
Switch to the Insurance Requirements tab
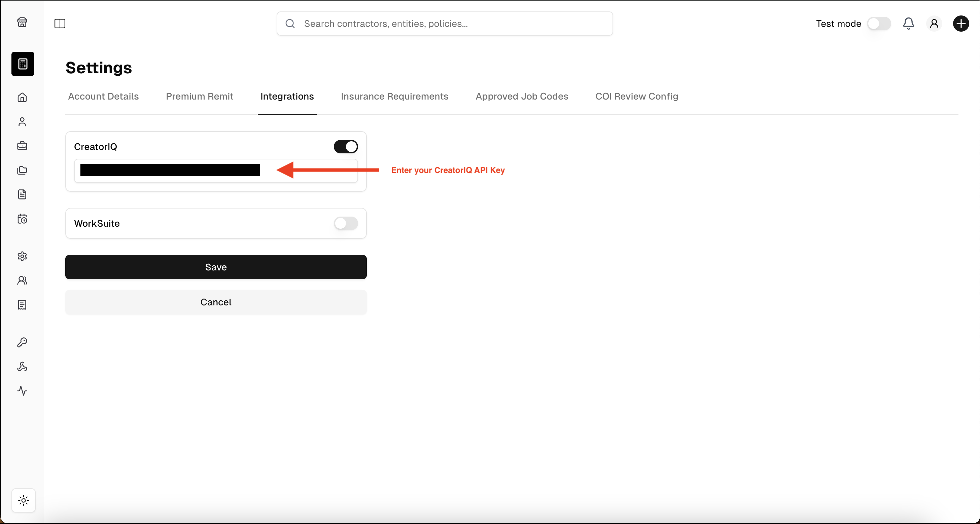pyautogui.click(x=394, y=97)
